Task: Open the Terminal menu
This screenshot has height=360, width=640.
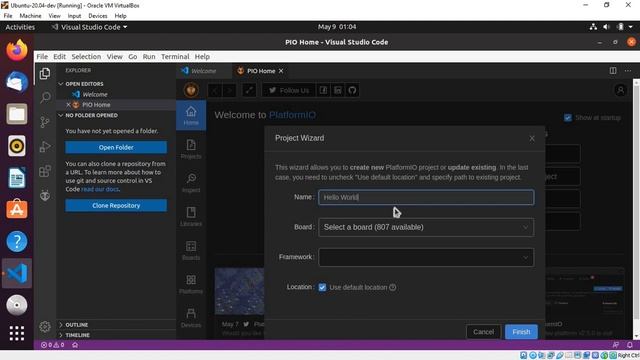Action: (x=175, y=56)
